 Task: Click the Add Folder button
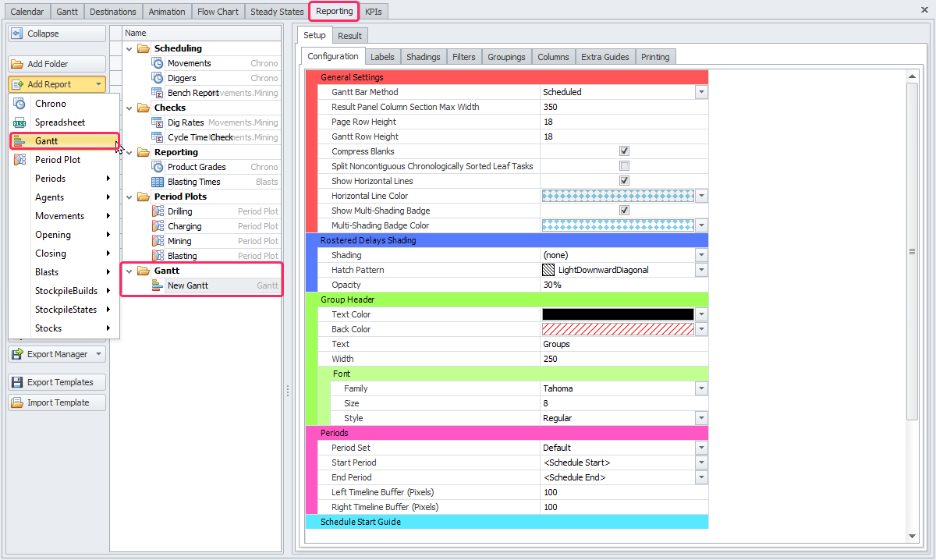pyautogui.click(x=56, y=64)
